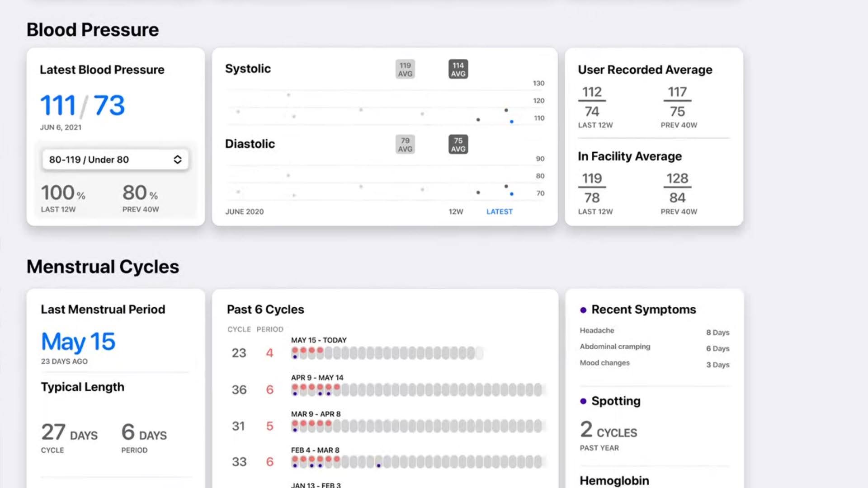Click the up-down chevron on range selector
Viewport: 868px width, 488px height.
tap(177, 160)
